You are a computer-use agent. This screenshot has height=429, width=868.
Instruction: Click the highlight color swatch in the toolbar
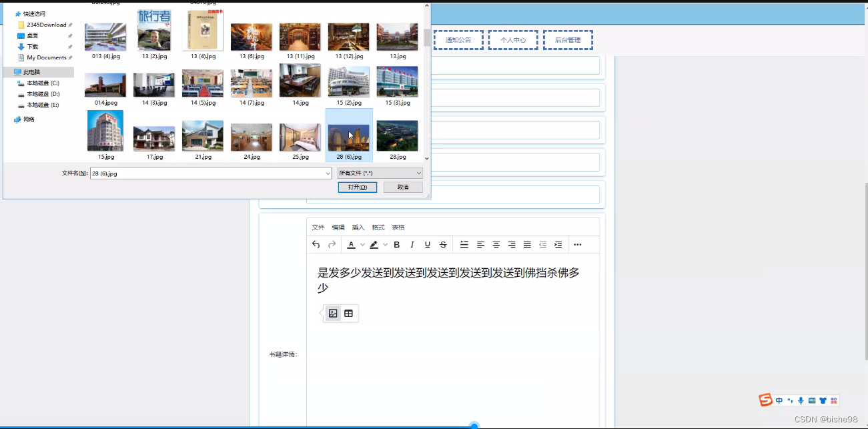pyautogui.click(x=374, y=245)
